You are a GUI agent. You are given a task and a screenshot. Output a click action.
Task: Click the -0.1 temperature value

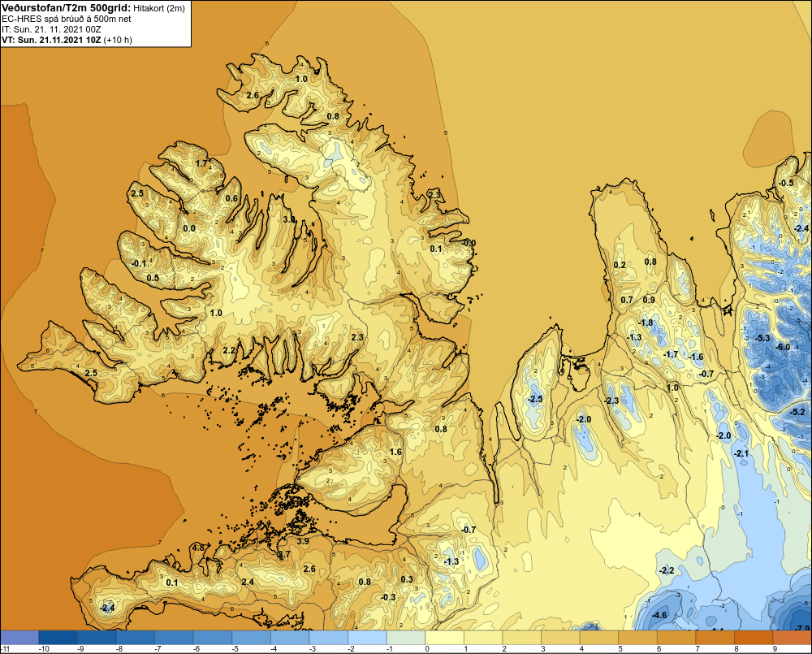tap(138, 264)
